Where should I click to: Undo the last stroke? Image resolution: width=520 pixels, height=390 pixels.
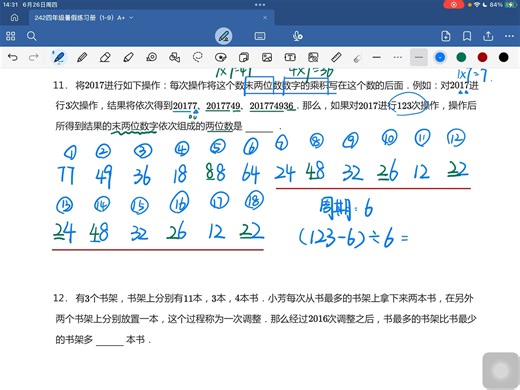click(x=13, y=57)
